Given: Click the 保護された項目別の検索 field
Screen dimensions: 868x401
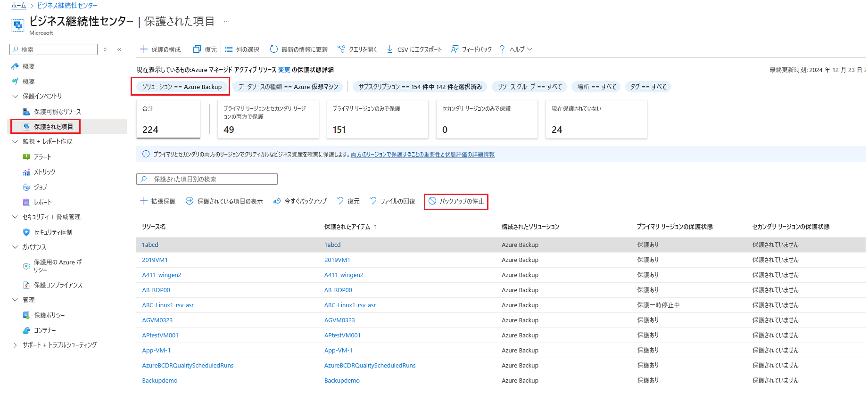Looking at the screenshot, I should pos(207,179).
